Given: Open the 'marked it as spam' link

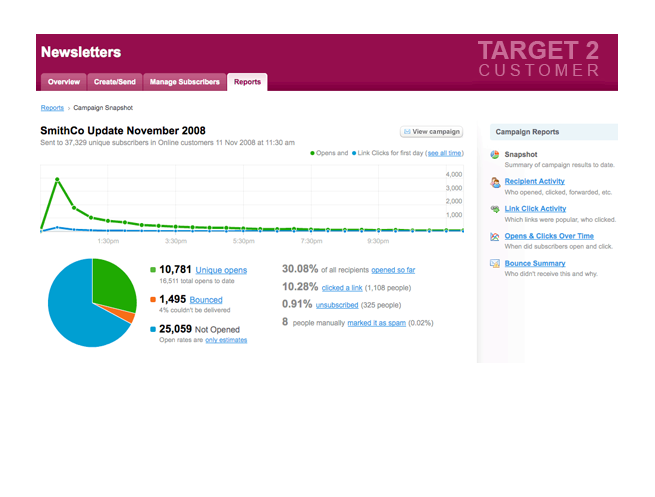Looking at the screenshot, I should click(x=376, y=323).
